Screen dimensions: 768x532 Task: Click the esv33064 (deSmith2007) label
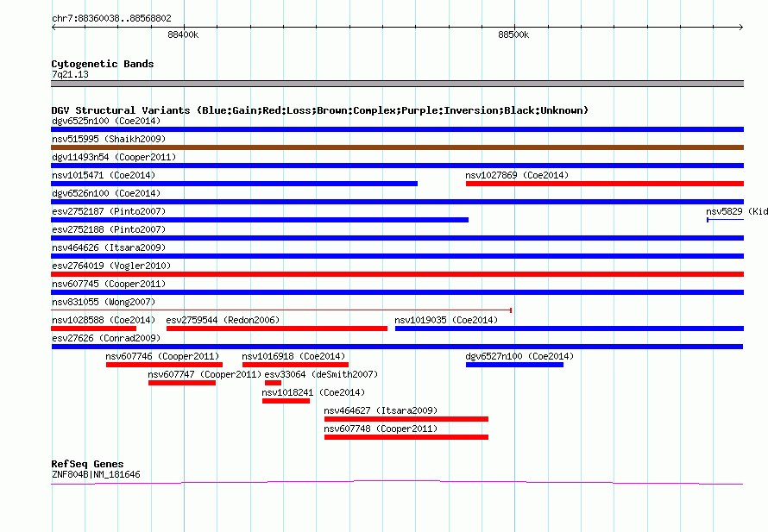(x=321, y=374)
